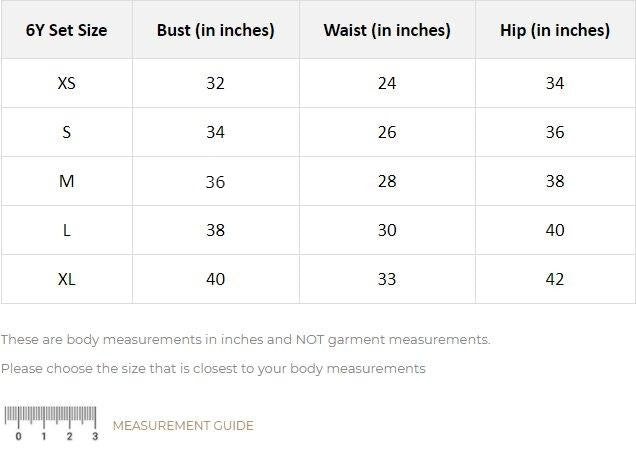Click hip value 40 in L row

click(x=555, y=230)
